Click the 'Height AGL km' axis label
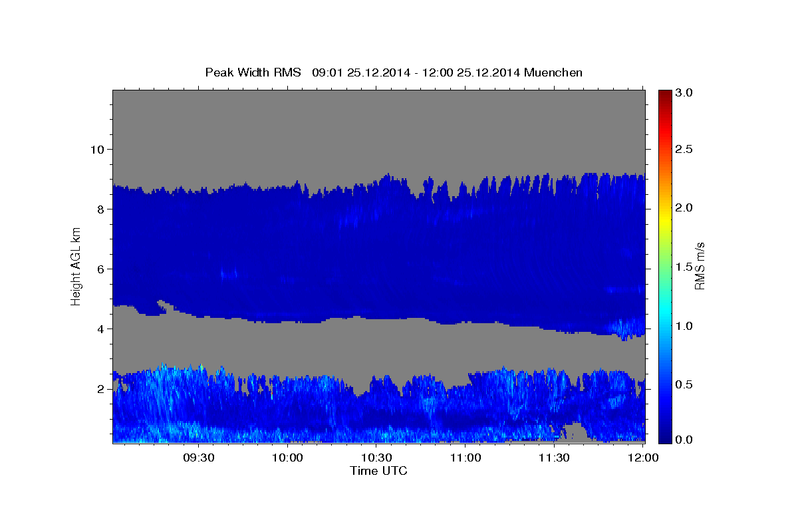This screenshot has width=798, height=532. coord(76,266)
